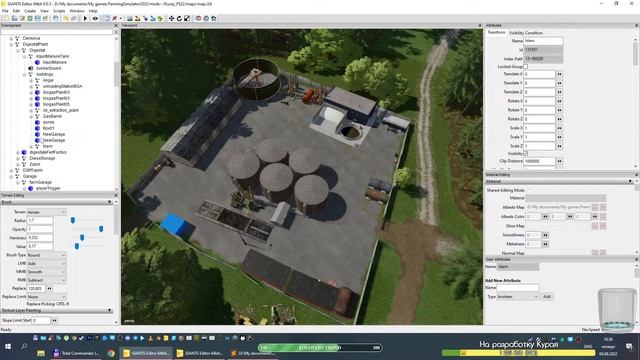The image size is (640, 360).
Task: Open taskbar search magnifier
Action: point(24,347)
